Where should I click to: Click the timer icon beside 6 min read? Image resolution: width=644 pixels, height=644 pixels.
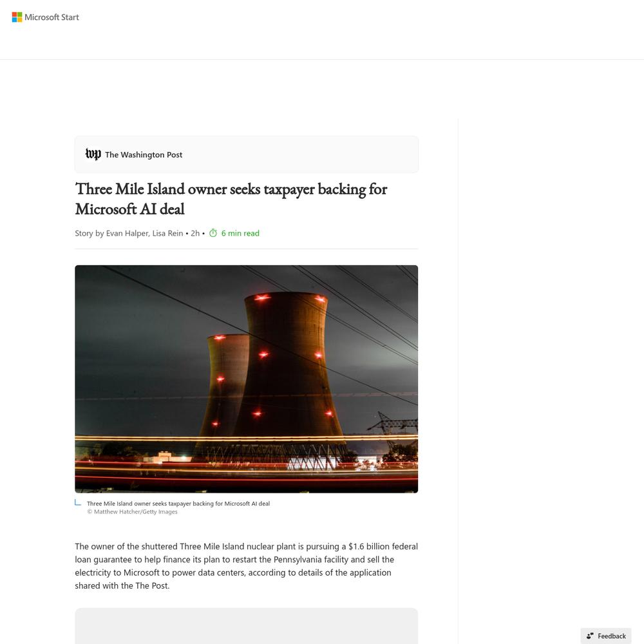pyautogui.click(x=213, y=233)
